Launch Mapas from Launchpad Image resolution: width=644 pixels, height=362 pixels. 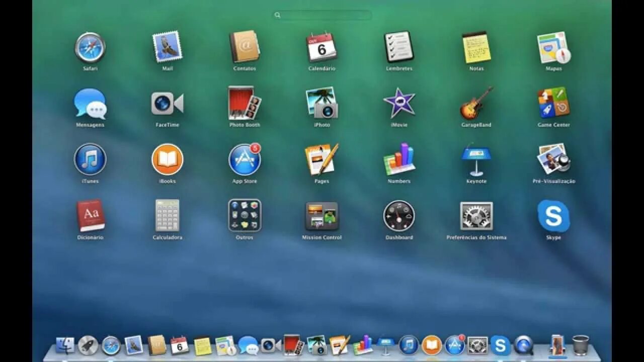point(553,47)
